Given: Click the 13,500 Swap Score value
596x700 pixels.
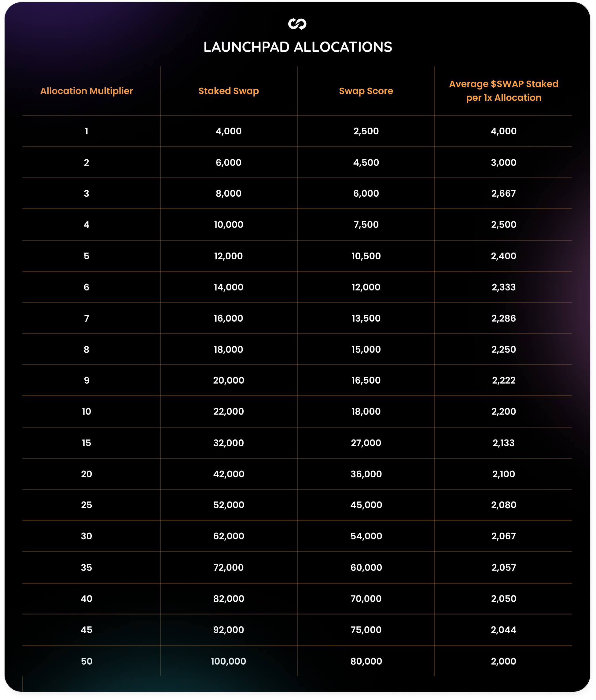Looking at the screenshot, I should click(366, 318).
